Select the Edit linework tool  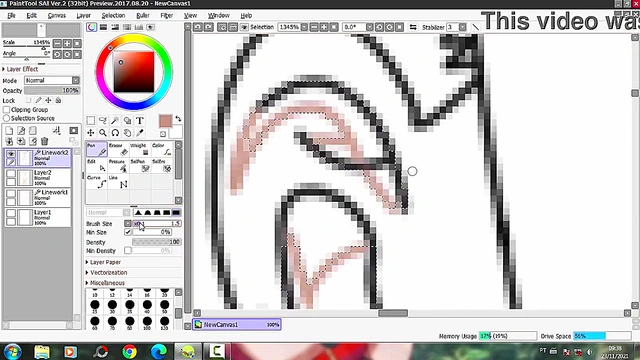[97, 165]
